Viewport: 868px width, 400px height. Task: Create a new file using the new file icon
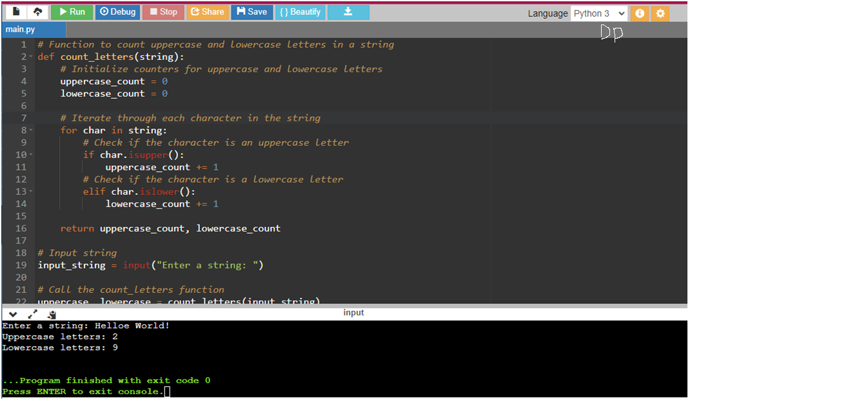click(15, 12)
